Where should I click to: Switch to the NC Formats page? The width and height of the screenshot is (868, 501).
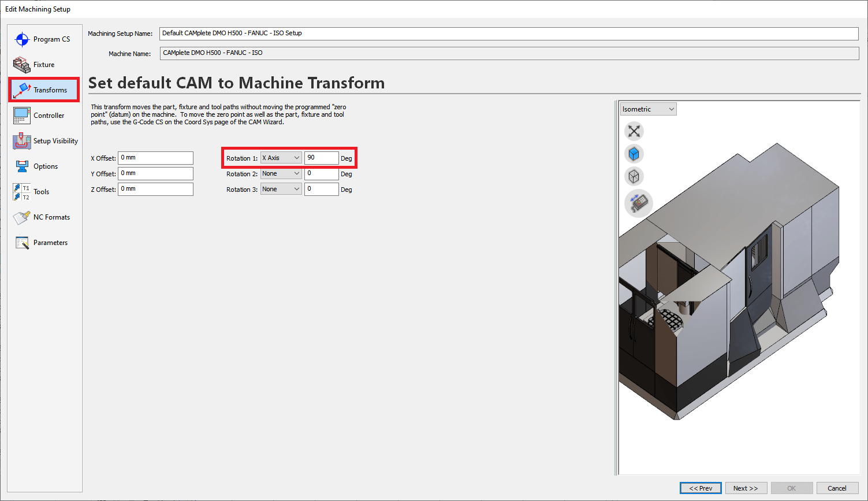coord(44,217)
